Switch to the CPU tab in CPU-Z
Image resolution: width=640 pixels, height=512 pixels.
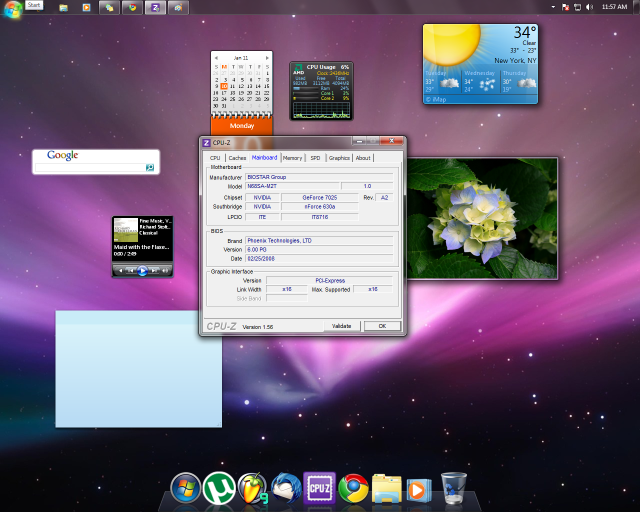pyautogui.click(x=215, y=158)
